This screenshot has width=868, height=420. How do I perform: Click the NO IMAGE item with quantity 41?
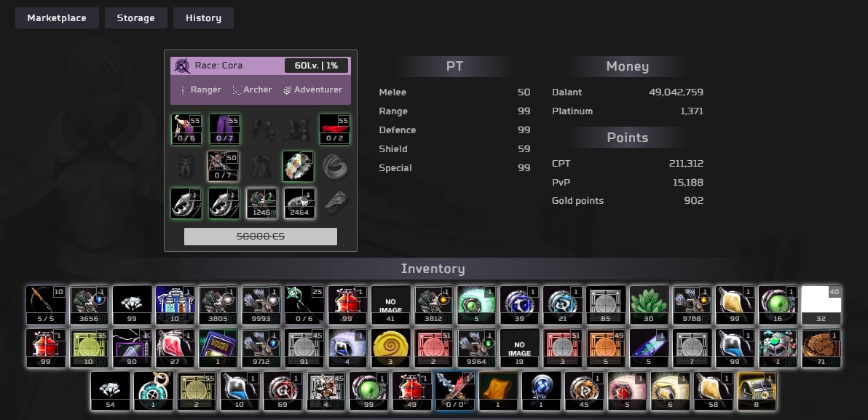click(x=390, y=304)
